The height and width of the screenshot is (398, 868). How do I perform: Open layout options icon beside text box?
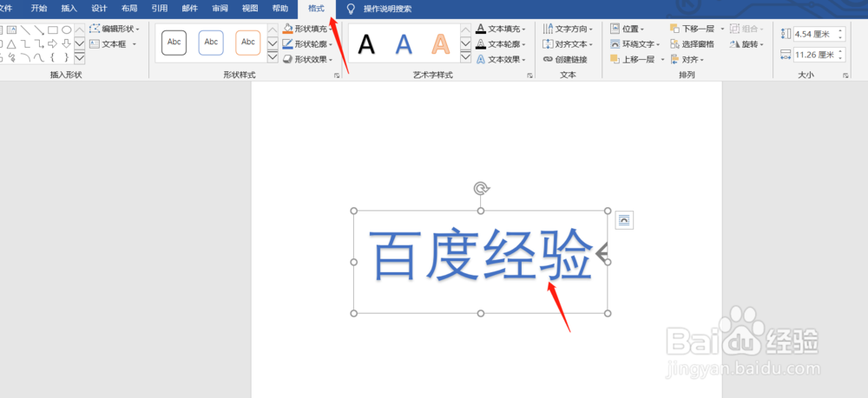tap(624, 220)
